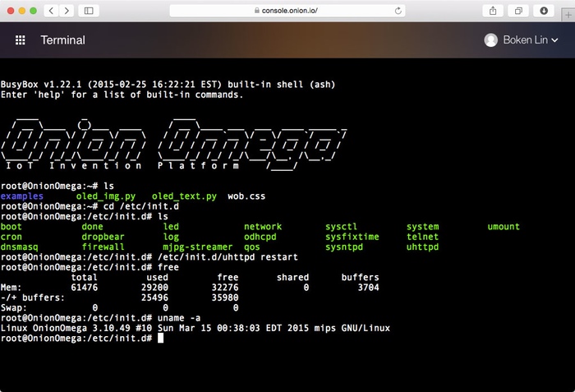
Task: Click 'odhcpd' in init.d listing
Action: [260, 238]
